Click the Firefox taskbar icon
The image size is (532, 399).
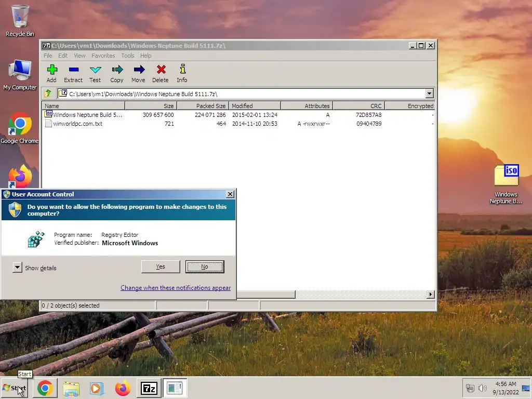click(123, 388)
